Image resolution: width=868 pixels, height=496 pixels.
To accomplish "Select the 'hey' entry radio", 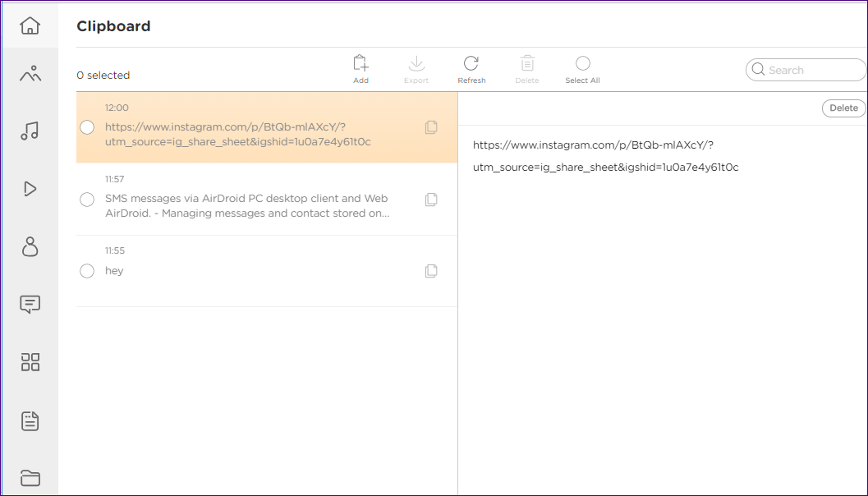I will pos(87,271).
